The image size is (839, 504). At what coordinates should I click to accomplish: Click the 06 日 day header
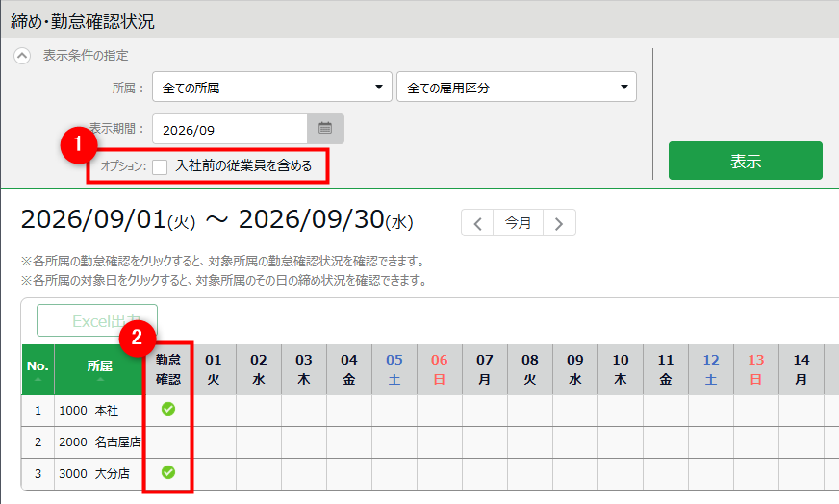click(440, 369)
